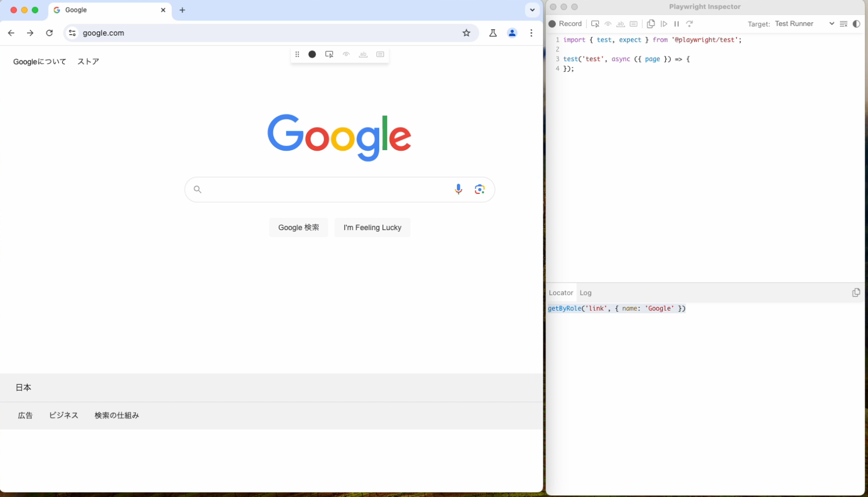Click code line 3 test declaration

[x=627, y=59]
